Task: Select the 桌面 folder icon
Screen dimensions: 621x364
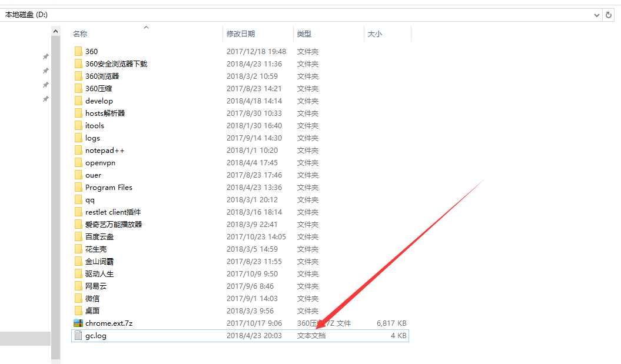Action: 78,311
